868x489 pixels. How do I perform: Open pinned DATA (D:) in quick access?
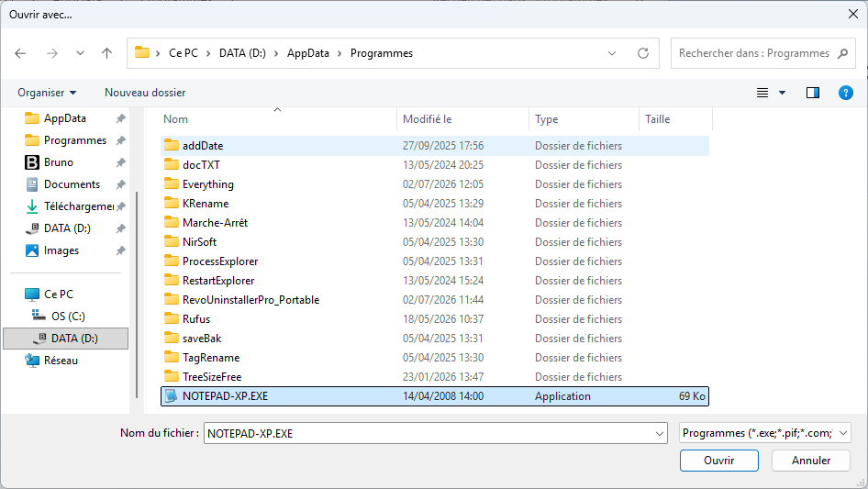(67, 228)
